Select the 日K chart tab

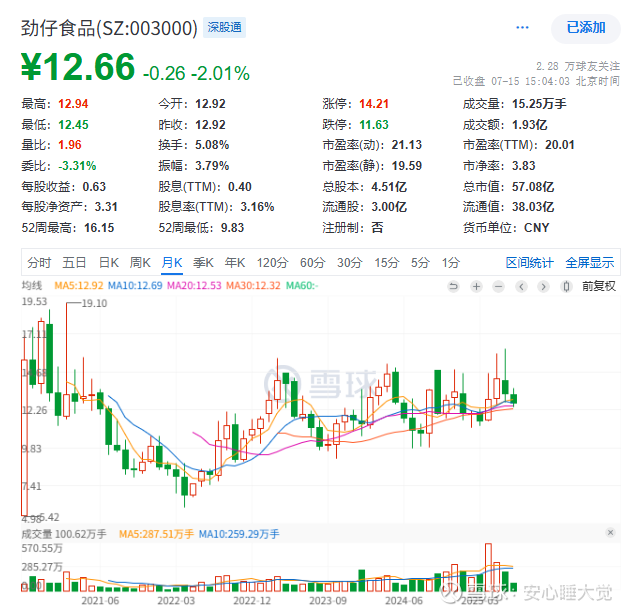pyautogui.click(x=109, y=263)
